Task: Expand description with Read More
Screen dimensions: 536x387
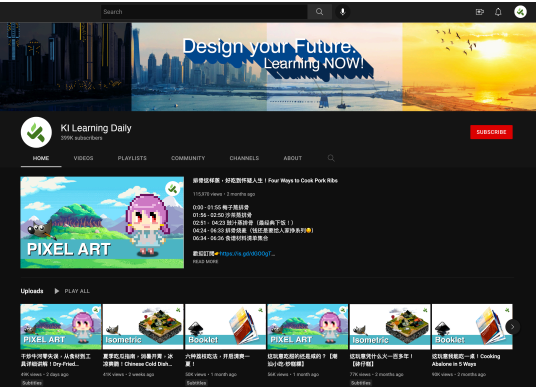Action: pos(205,262)
